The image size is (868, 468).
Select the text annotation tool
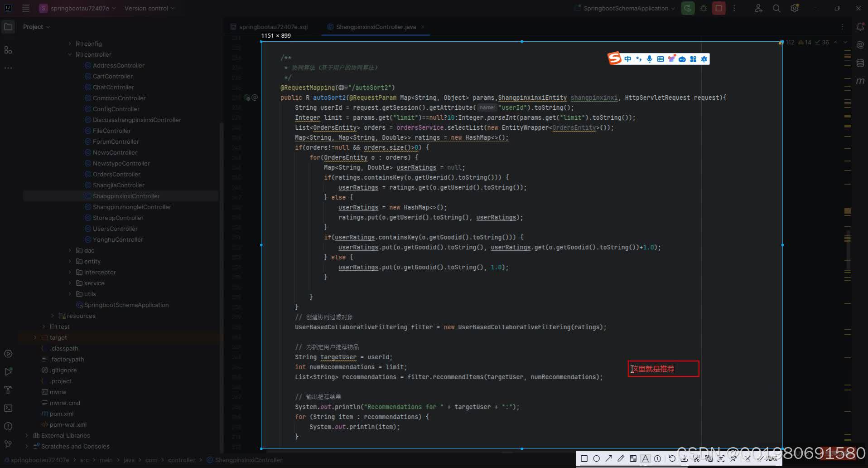click(645, 458)
